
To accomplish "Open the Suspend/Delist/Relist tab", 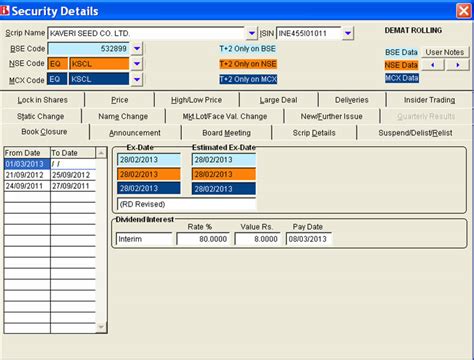I will (415, 133).
